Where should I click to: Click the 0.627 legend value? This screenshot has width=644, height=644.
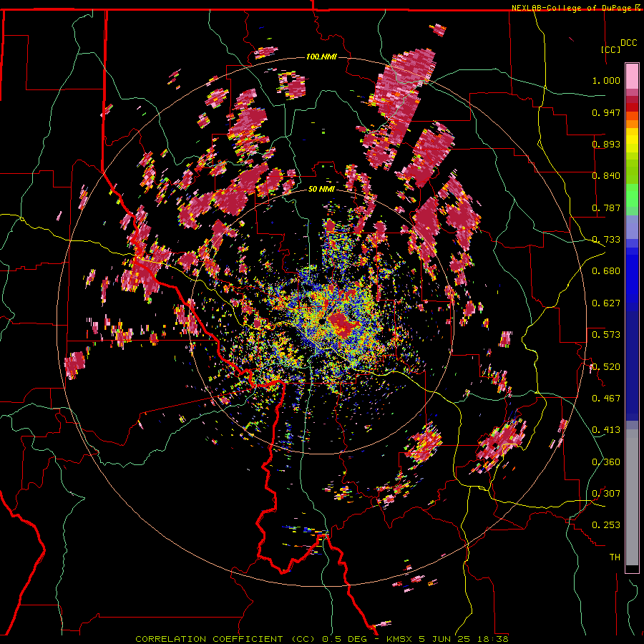[606, 303]
